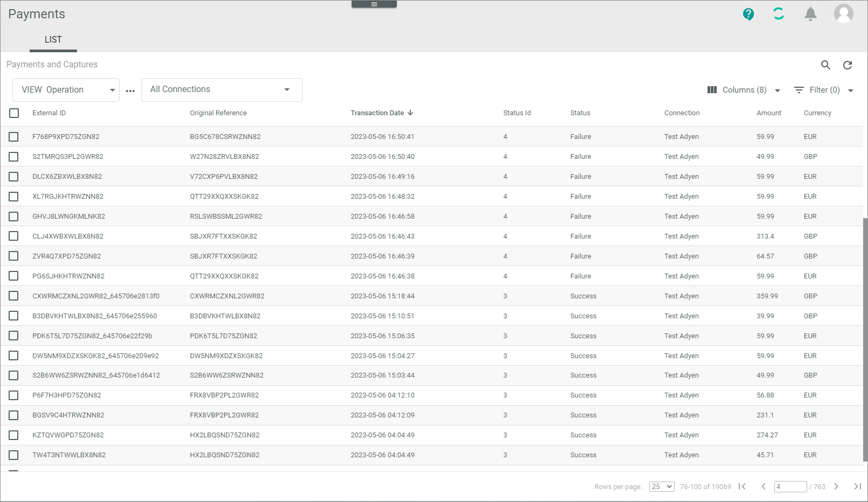Viewport: 868px width, 502px height.
Task: Click the page number input showing 4
Action: coord(790,486)
